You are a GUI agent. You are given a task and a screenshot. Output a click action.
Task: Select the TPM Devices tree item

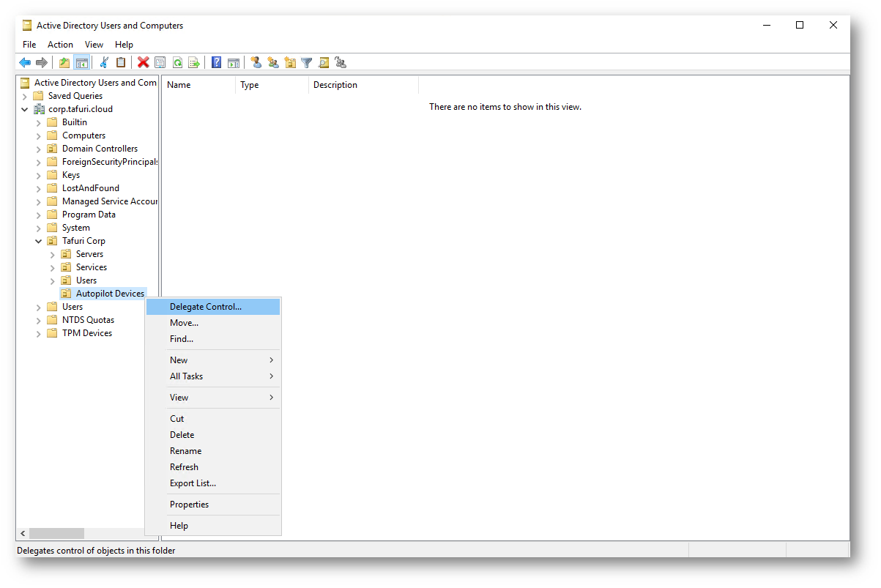pos(86,333)
